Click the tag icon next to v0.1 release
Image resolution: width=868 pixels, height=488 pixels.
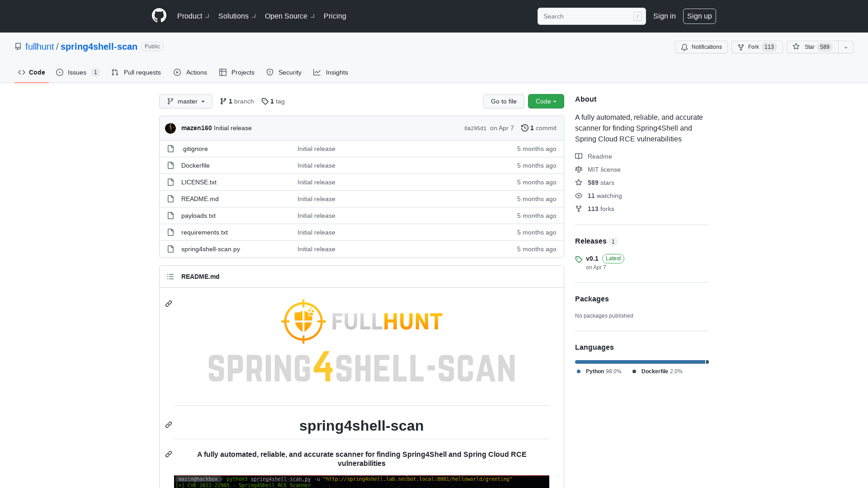pyautogui.click(x=579, y=259)
